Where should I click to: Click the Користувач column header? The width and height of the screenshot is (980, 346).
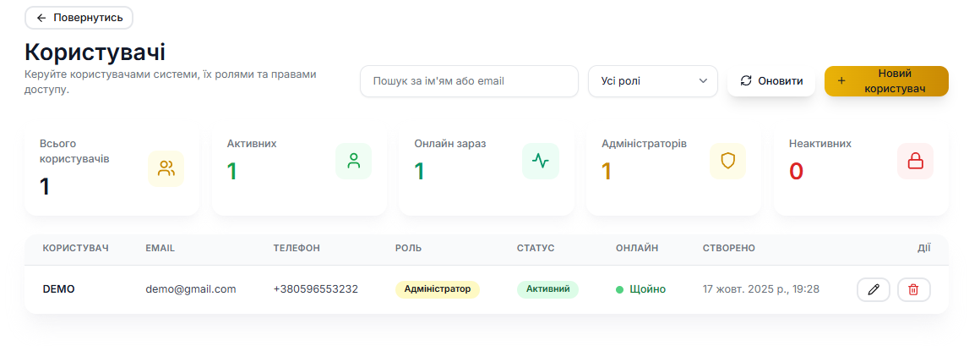(x=76, y=249)
